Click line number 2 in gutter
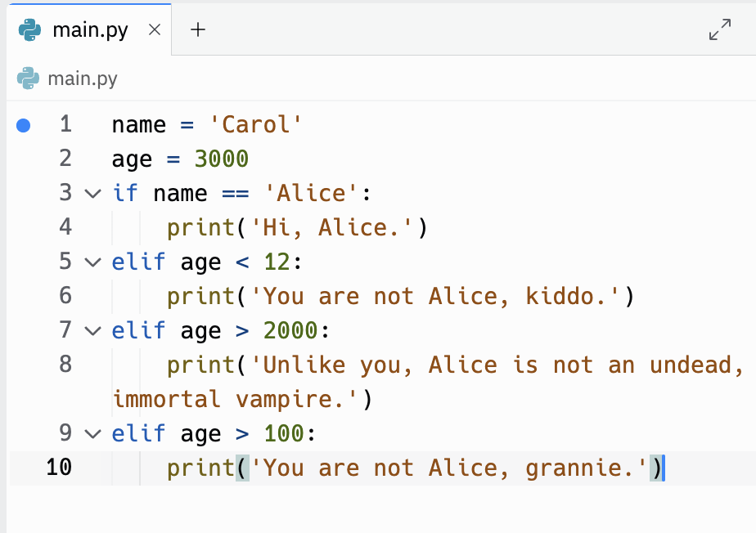The height and width of the screenshot is (533, 756). click(x=65, y=159)
